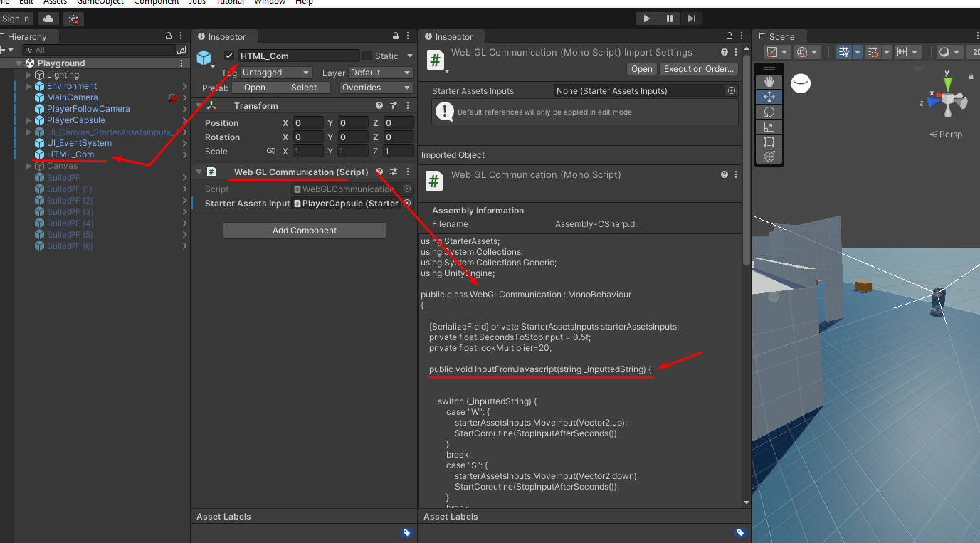Open the Layer Default dropdown

tap(381, 73)
